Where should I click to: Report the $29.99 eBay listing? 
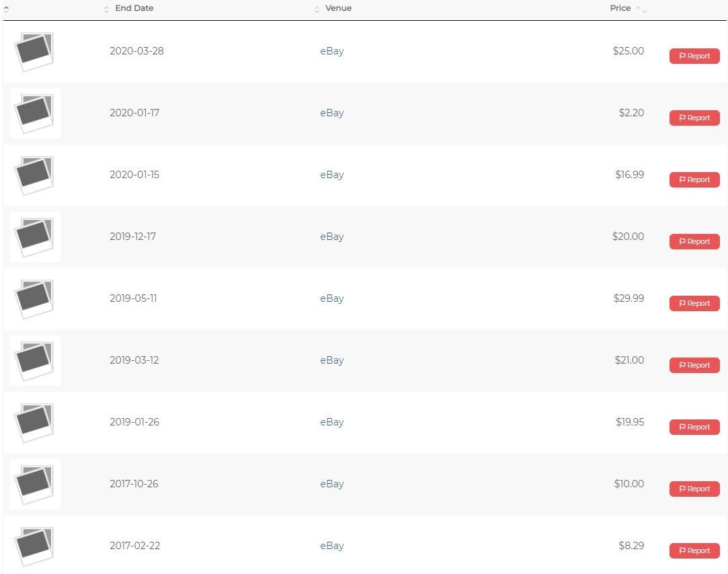[694, 304]
